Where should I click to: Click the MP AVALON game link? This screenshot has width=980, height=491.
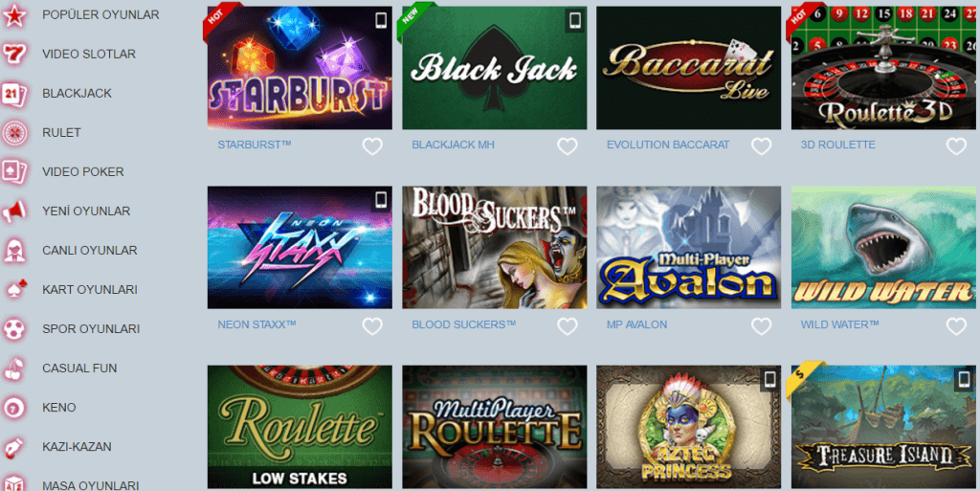pyautogui.click(x=636, y=324)
